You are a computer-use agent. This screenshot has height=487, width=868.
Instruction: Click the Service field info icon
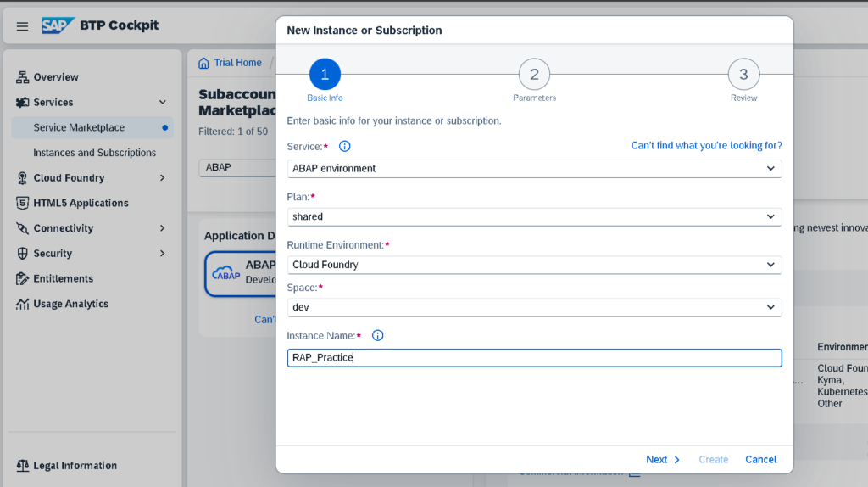point(345,146)
